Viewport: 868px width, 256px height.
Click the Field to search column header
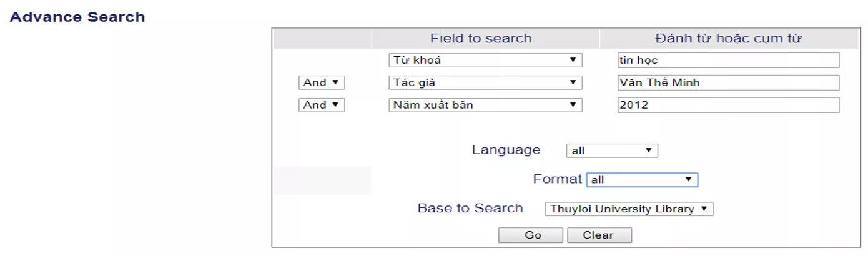point(481,39)
